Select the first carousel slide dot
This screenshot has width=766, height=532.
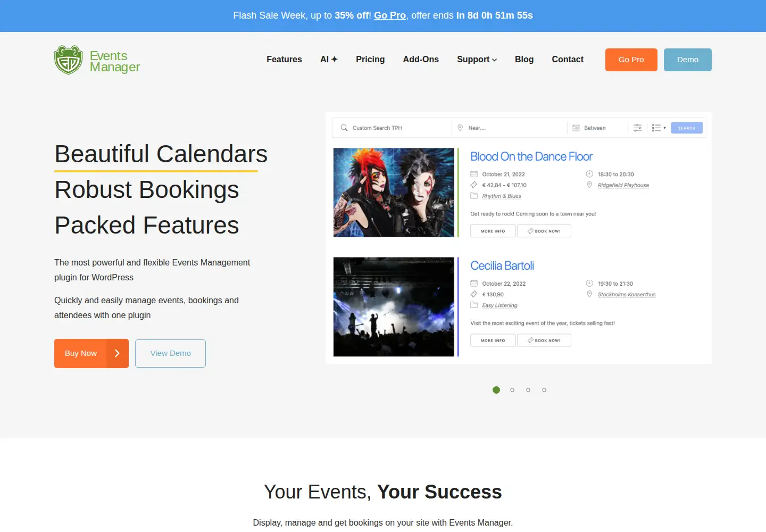[496, 390]
